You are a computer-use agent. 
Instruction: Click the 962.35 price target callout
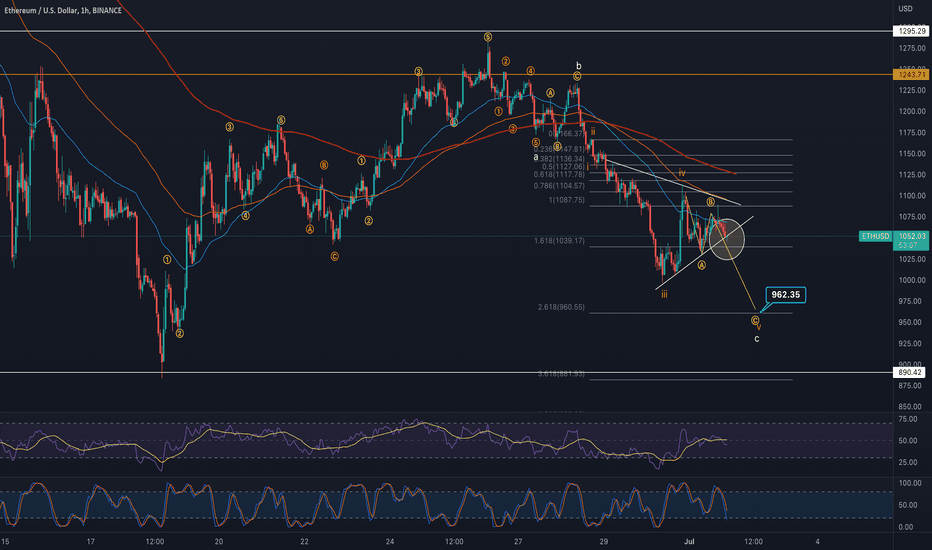785,294
